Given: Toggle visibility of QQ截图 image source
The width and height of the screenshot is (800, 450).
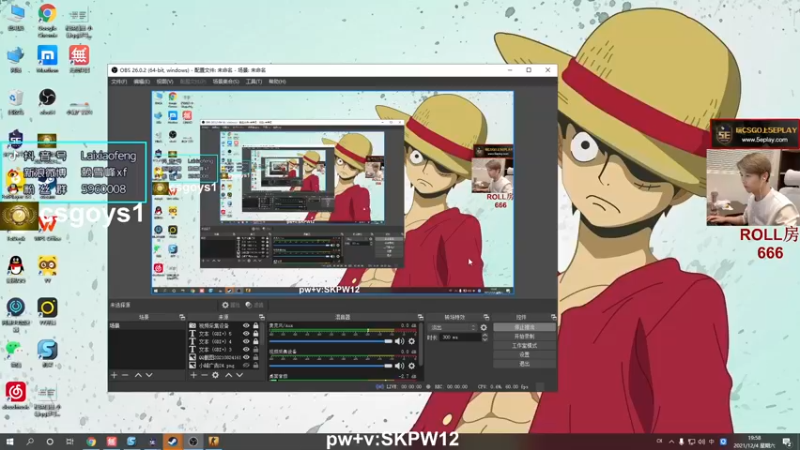Looking at the screenshot, I should pyautogui.click(x=246, y=358).
